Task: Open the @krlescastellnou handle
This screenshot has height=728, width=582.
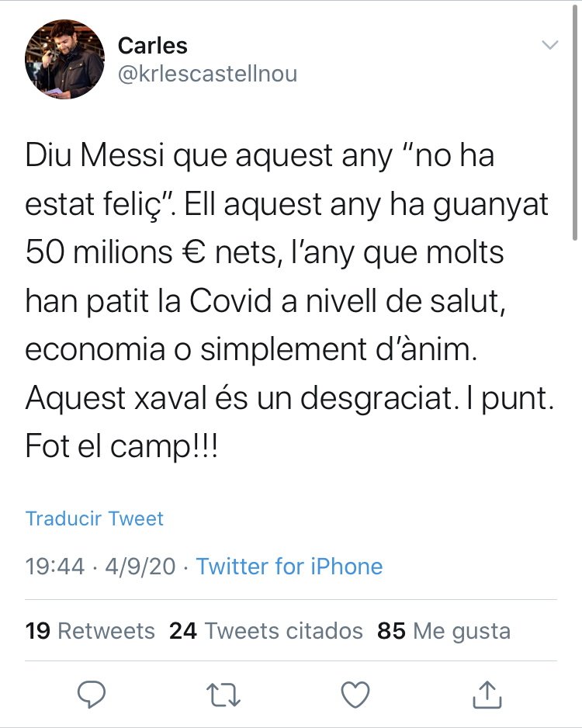Action: (207, 74)
